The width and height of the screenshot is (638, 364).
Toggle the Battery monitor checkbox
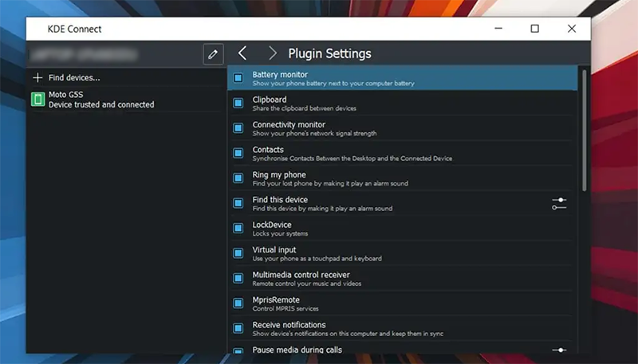[x=238, y=77]
